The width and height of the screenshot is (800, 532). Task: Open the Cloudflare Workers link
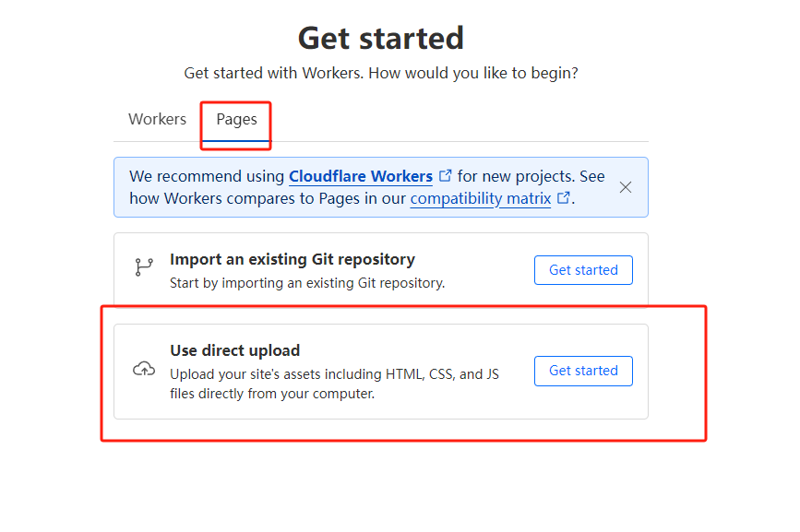361,176
